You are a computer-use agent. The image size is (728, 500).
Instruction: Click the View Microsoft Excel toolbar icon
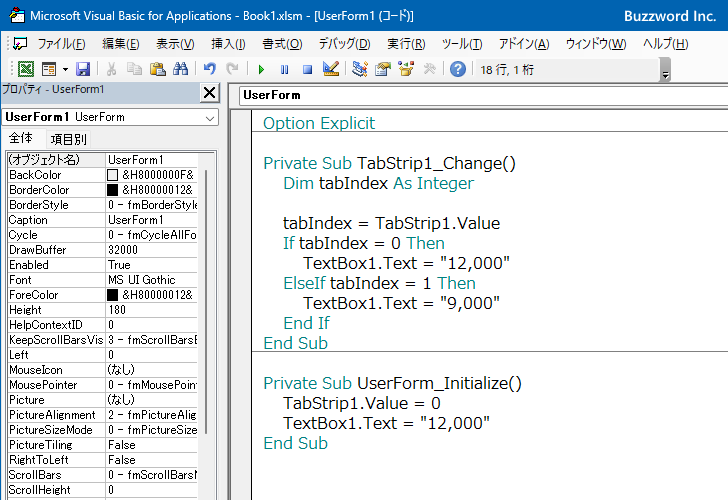coord(26,69)
